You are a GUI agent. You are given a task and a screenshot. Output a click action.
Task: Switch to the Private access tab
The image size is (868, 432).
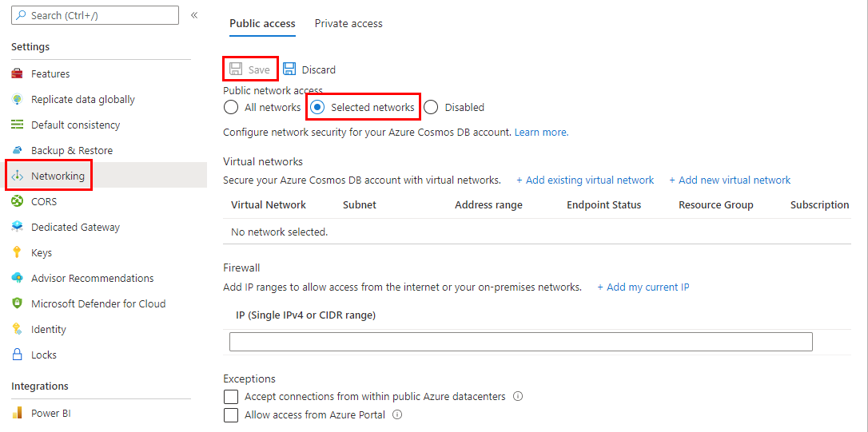click(348, 23)
